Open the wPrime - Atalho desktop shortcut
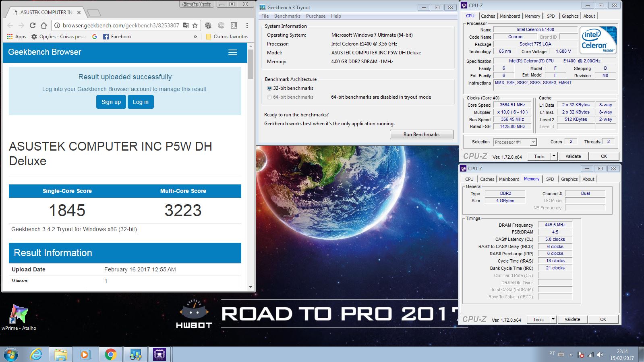The image size is (644, 362). (x=19, y=317)
